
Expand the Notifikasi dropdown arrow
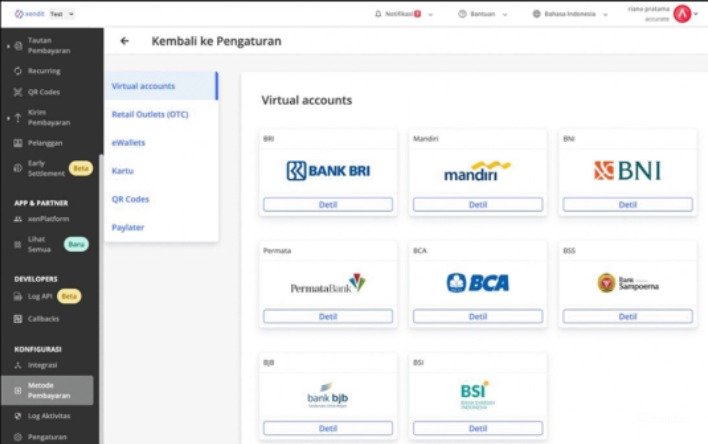pyautogui.click(x=430, y=14)
